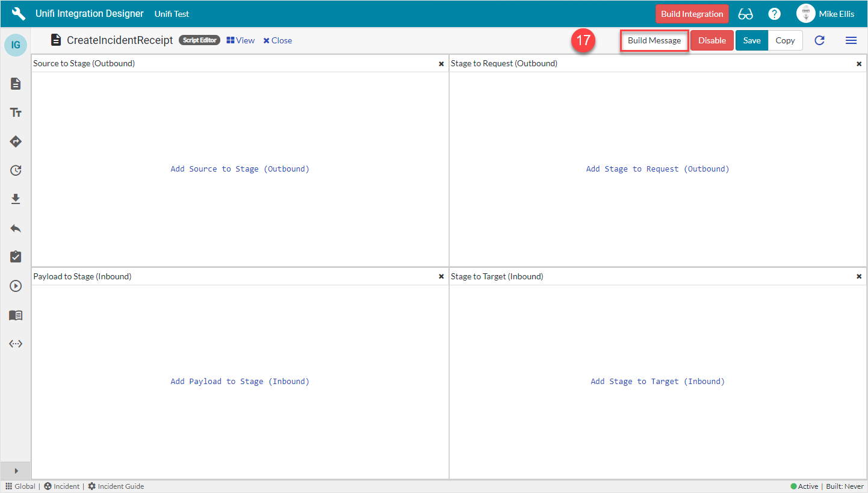Open the View layout selector
Screen dimensions: 868x493
click(x=240, y=40)
